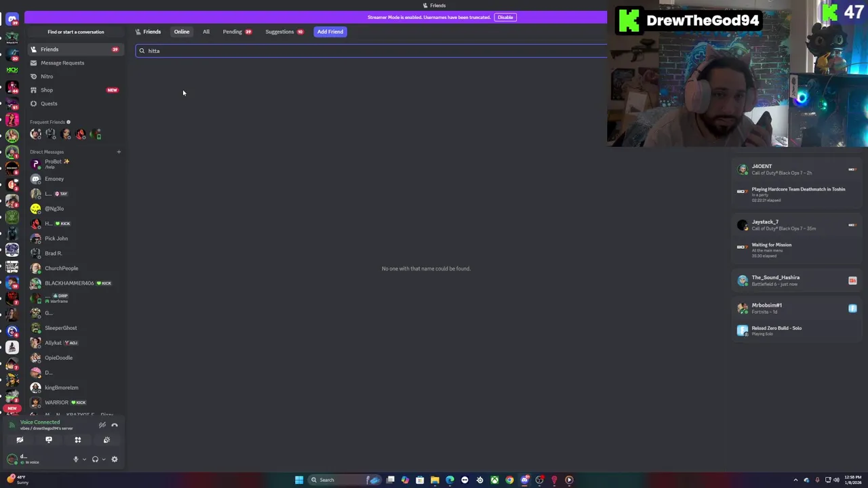
Task: Select first Frequent Friends avatar
Action: [x=35, y=134]
